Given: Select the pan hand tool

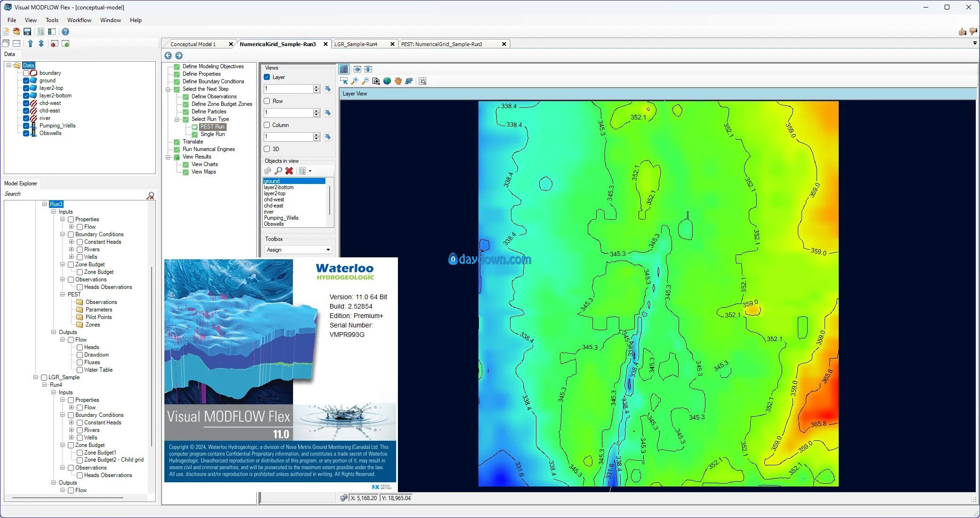Looking at the screenshot, I should coord(398,81).
